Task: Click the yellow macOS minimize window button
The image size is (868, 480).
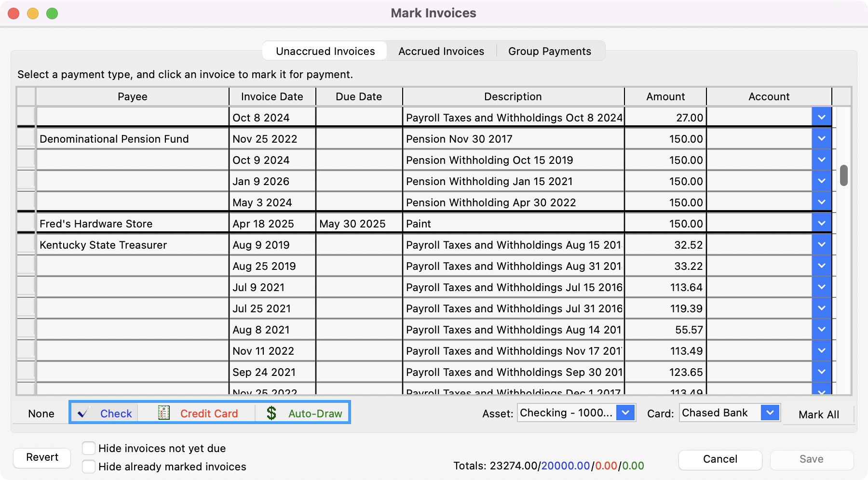Action: pos(33,13)
